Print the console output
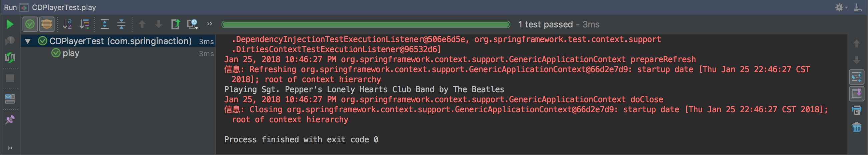 [857, 111]
